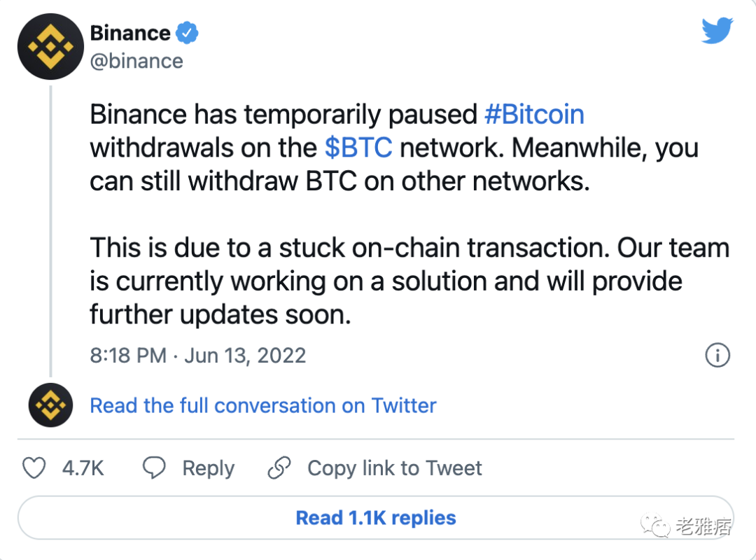Open the Twitter bird logo
756x560 pixels.
pyautogui.click(x=716, y=31)
